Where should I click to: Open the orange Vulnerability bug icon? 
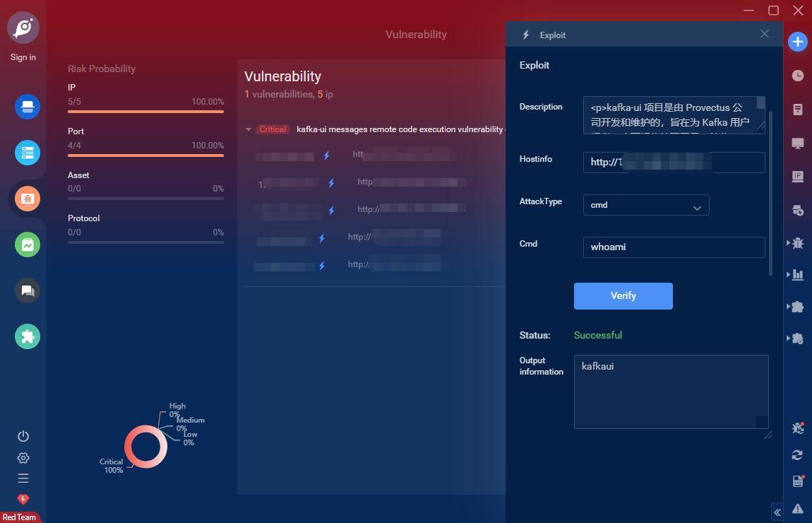(x=28, y=199)
